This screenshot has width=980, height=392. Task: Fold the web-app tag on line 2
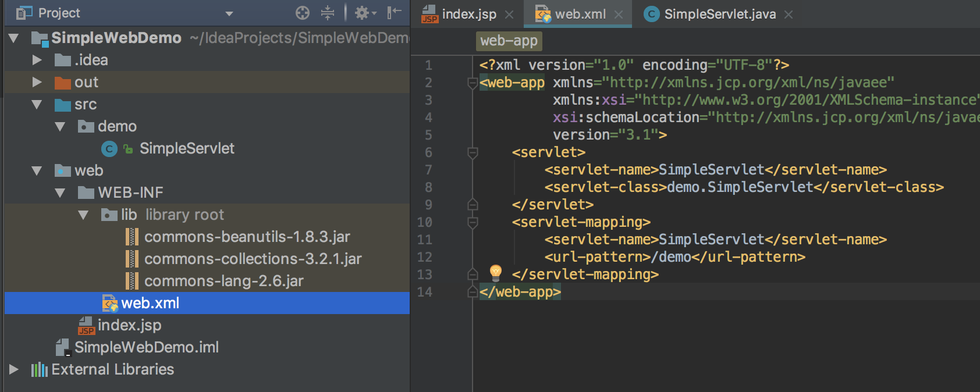pos(473,83)
